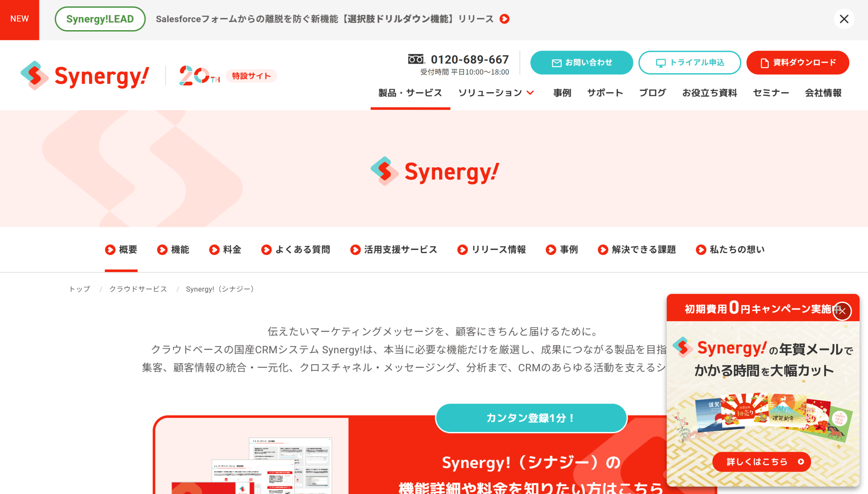Click the 詳しくはこちら popup button
Image resolution: width=868 pixels, height=494 pixels.
761,462
